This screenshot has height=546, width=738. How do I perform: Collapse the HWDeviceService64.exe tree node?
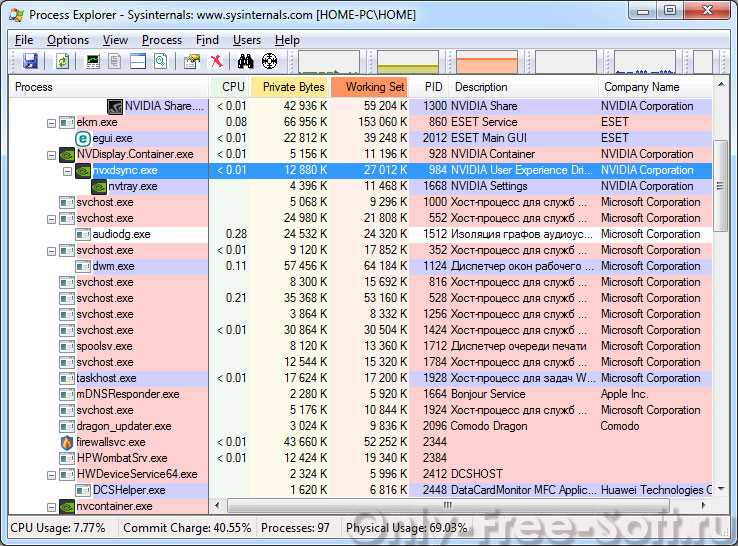51,475
